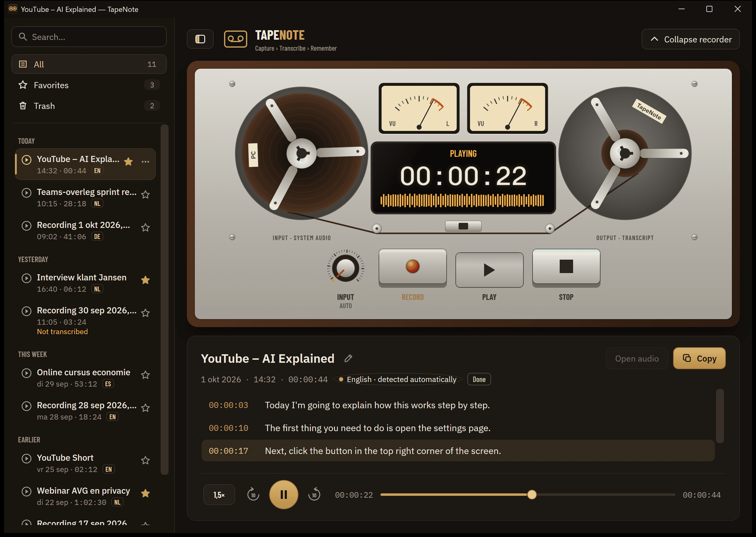Hit the RECORD button on the recorder
756x537 pixels.
pos(412,267)
